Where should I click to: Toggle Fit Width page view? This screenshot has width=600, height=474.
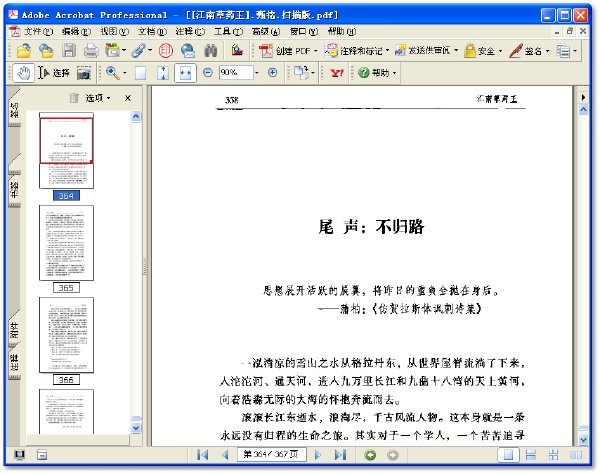[185, 73]
